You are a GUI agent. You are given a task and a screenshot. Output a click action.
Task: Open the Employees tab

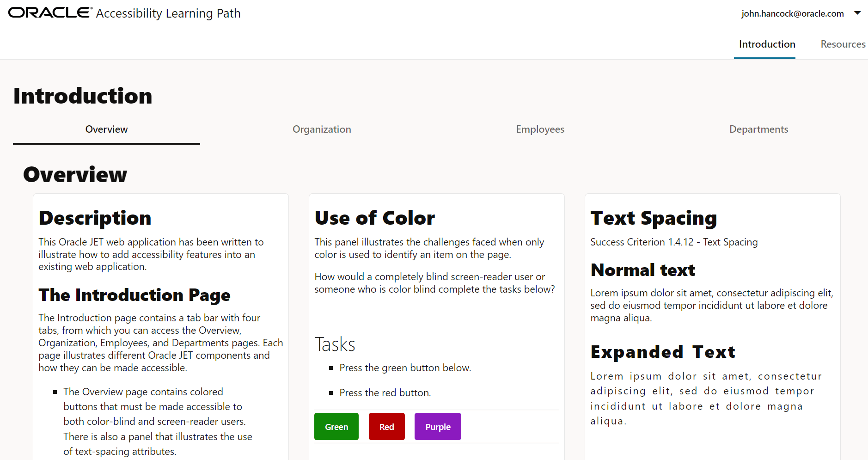540,129
